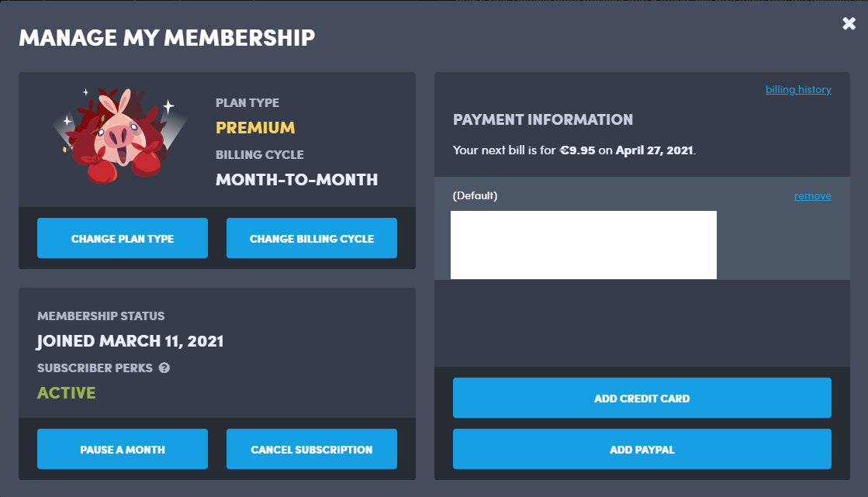Screen dimensions: 868x497
Task: Click the (Default) payment label
Action: [475, 196]
